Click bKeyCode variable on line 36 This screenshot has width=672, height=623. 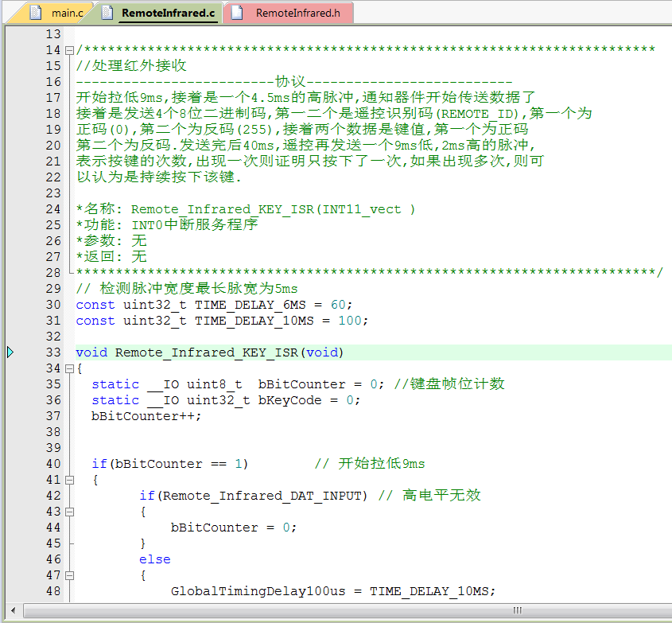pos(289,400)
